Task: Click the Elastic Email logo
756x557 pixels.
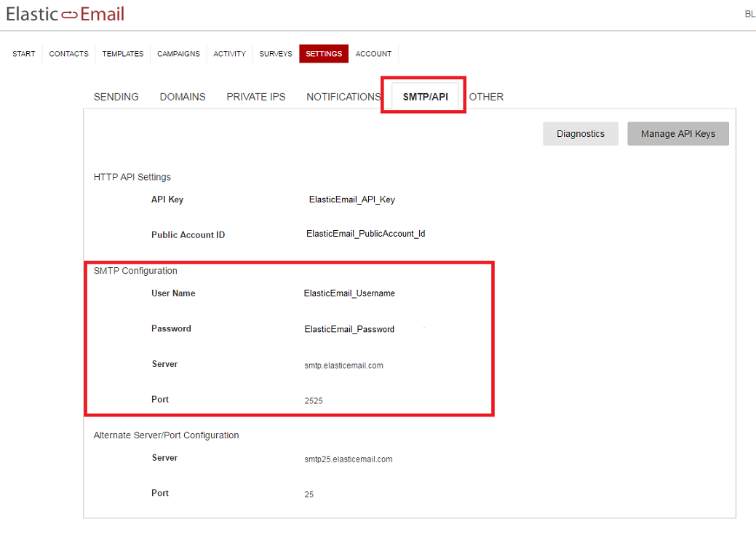Action: coord(65,13)
